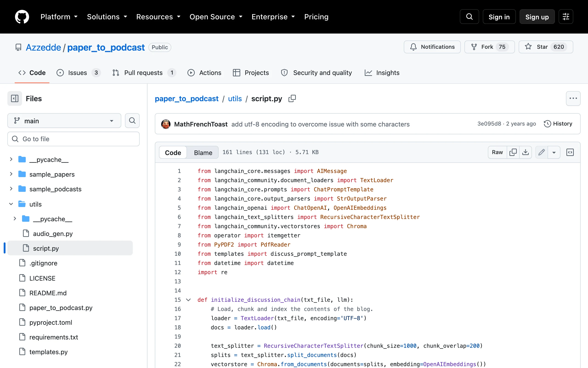Open Notifications for this repository
The image size is (588, 368).
click(432, 47)
